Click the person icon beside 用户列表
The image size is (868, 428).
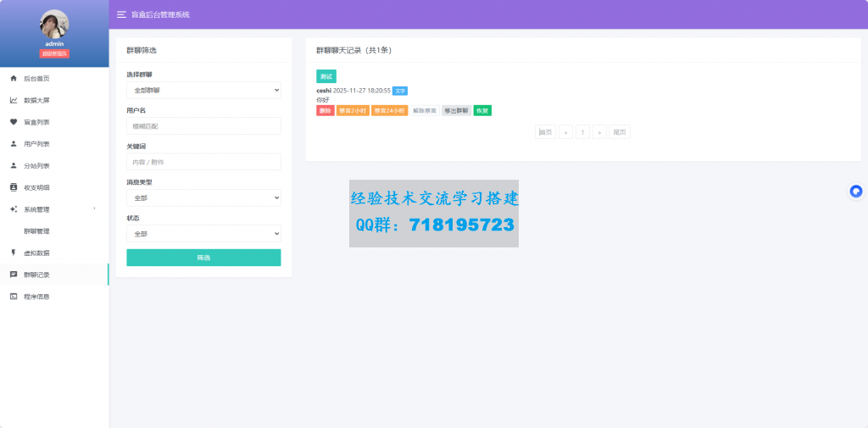[14, 144]
